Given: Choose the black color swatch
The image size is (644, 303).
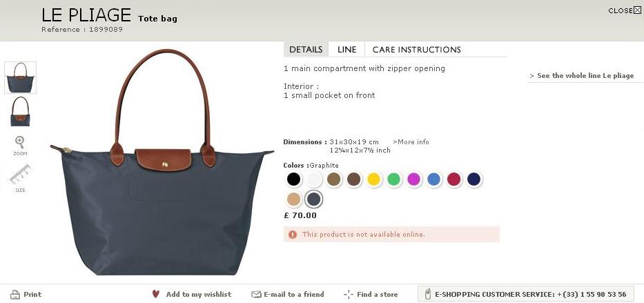Looking at the screenshot, I should 293,179.
